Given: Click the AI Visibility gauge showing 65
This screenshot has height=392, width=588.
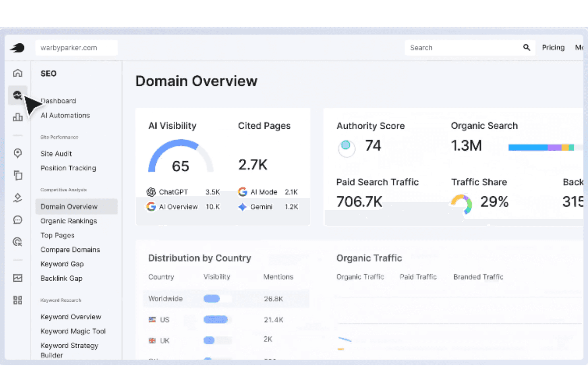Looking at the screenshot, I should [181, 156].
